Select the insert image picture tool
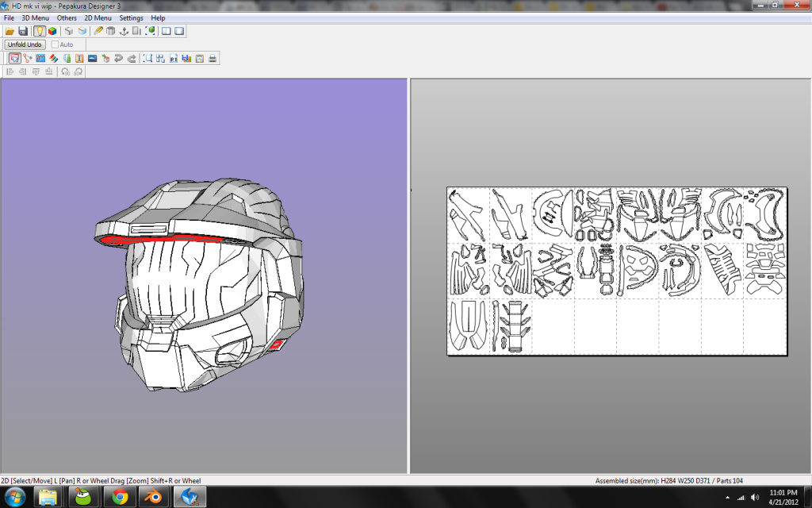Image resolution: width=812 pixels, height=508 pixels. [x=92, y=59]
